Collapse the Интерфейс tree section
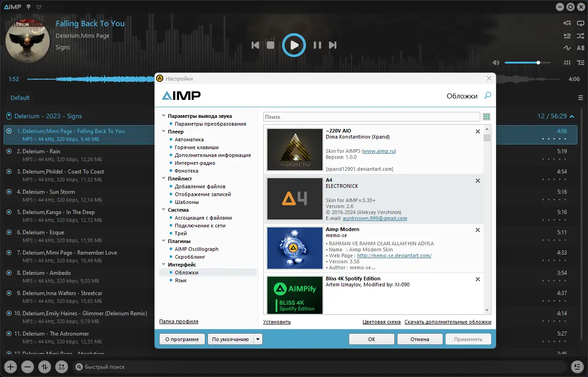The width and height of the screenshot is (588, 377). click(x=163, y=265)
